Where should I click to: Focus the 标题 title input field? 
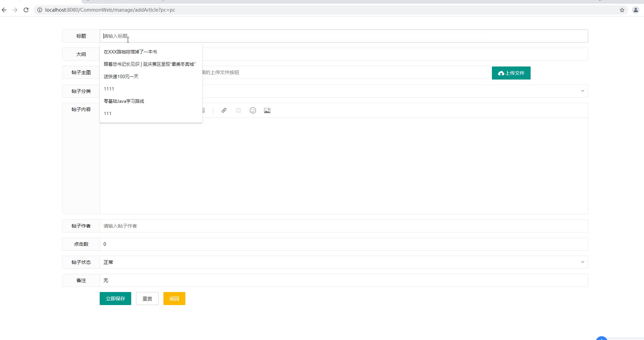344,36
